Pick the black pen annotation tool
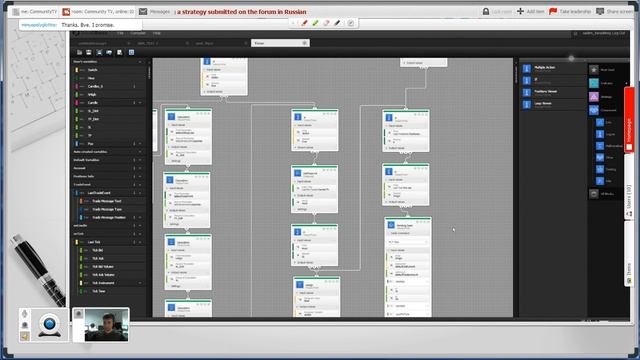Viewport: 640px width, 360px height. point(337,23)
